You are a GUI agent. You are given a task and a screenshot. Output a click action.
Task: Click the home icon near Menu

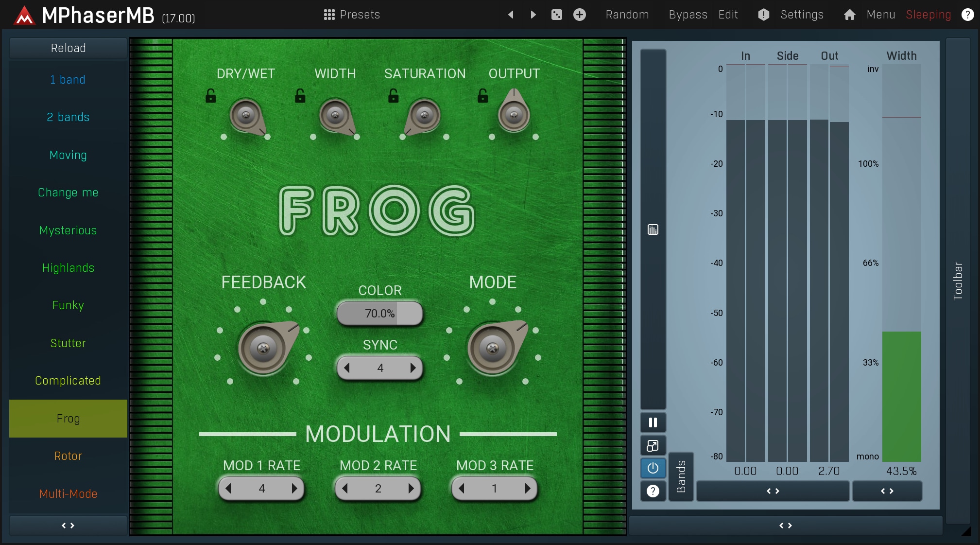click(x=849, y=15)
